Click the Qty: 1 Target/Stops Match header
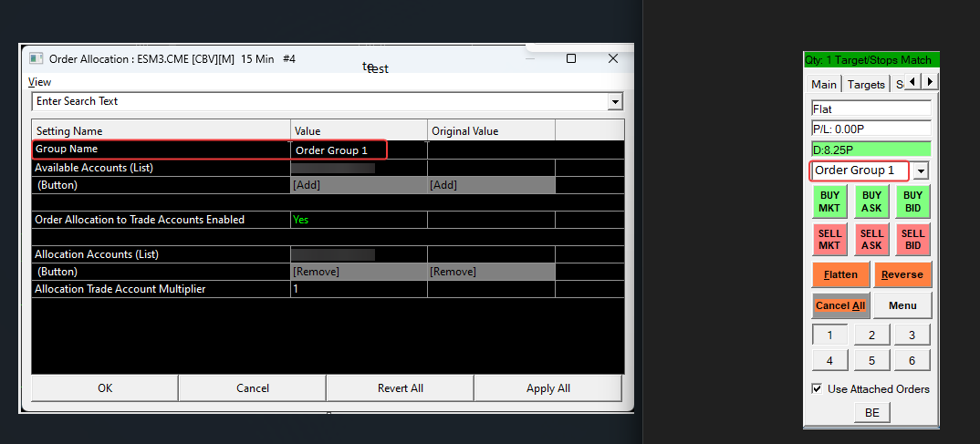Screen dimensions: 980x444 click(x=871, y=60)
